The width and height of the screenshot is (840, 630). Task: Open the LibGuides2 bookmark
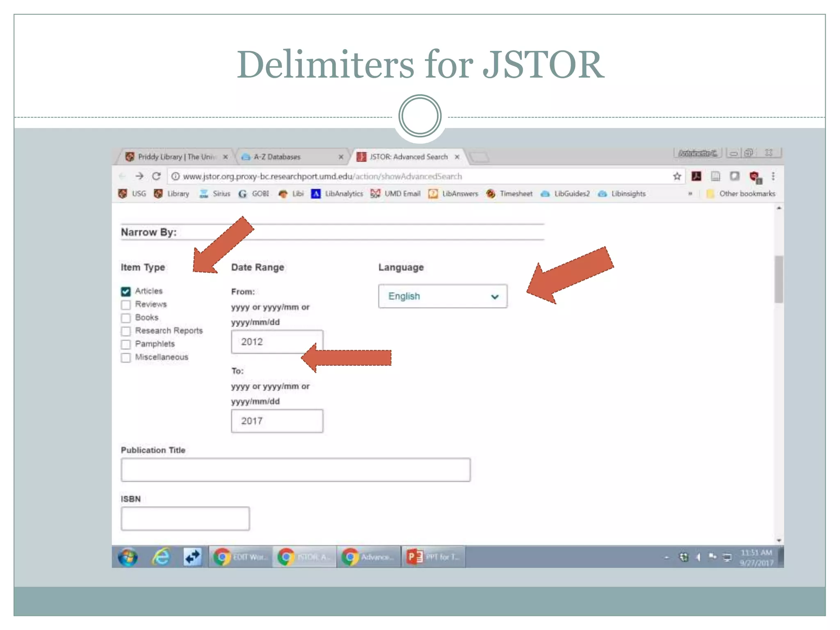click(x=565, y=194)
